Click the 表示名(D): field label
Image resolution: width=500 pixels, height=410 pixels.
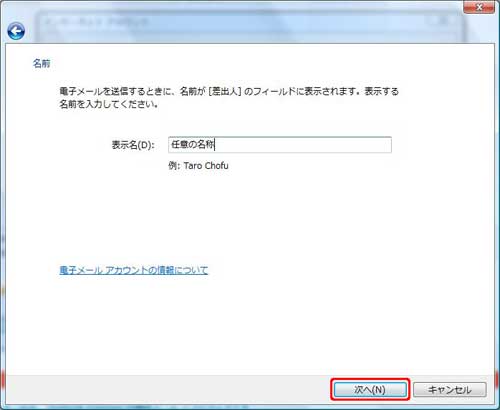click(133, 145)
